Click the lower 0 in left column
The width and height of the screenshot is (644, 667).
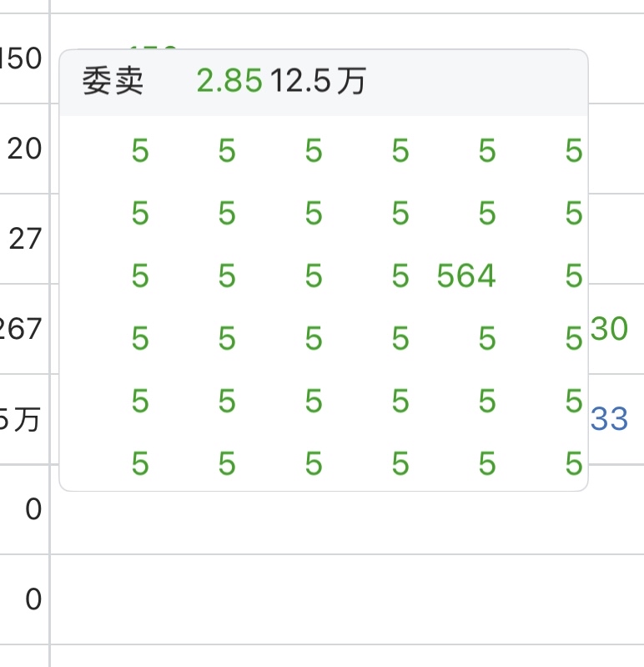(33, 599)
